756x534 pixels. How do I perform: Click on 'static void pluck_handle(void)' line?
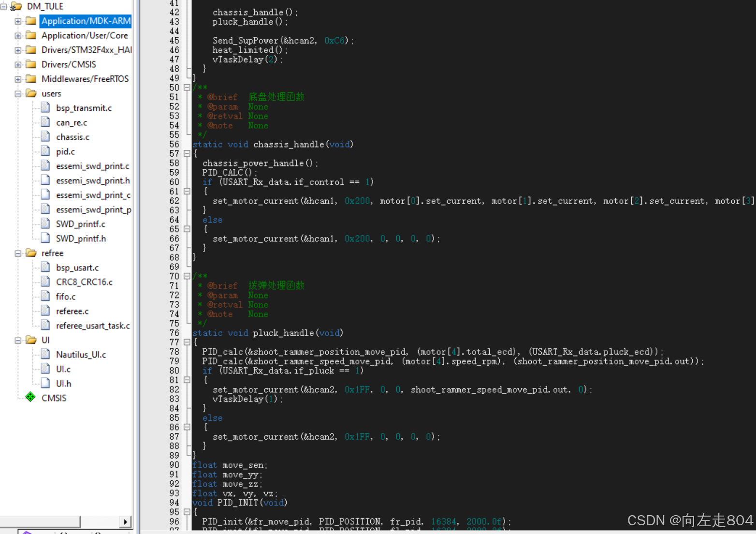(x=268, y=333)
